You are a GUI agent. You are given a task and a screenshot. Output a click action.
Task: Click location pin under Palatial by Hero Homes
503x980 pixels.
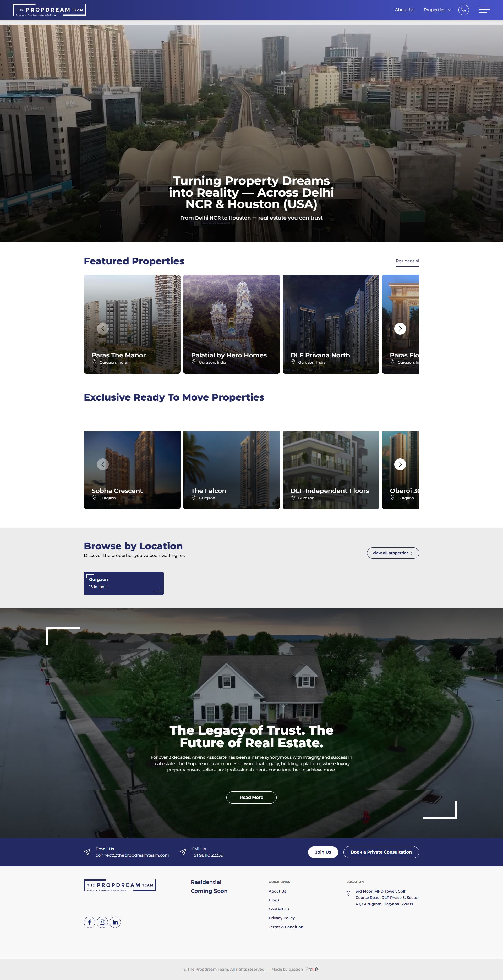(x=194, y=362)
